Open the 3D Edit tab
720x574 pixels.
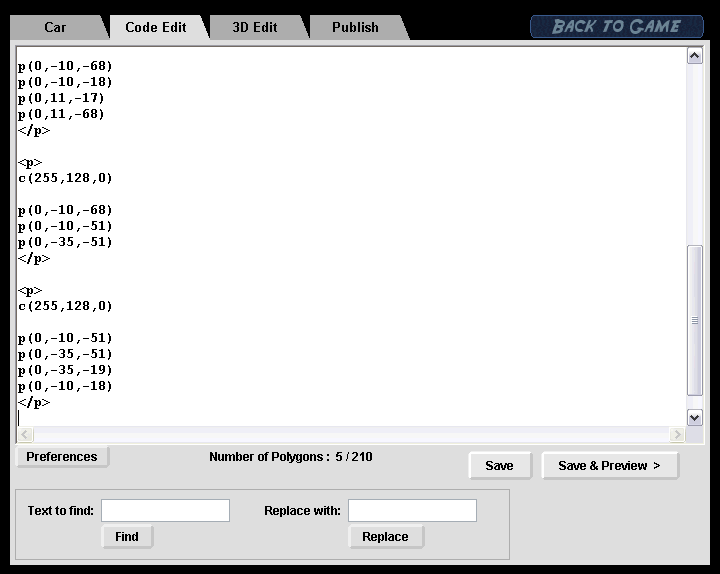pyautogui.click(x=255, y=27)
